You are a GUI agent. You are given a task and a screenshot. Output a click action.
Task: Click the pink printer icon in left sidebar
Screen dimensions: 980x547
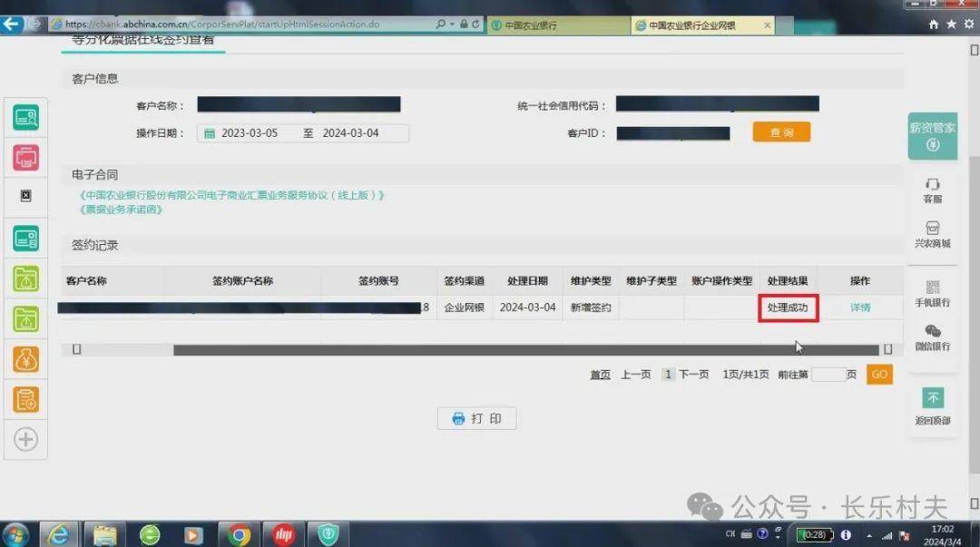(x=25, y=157)
